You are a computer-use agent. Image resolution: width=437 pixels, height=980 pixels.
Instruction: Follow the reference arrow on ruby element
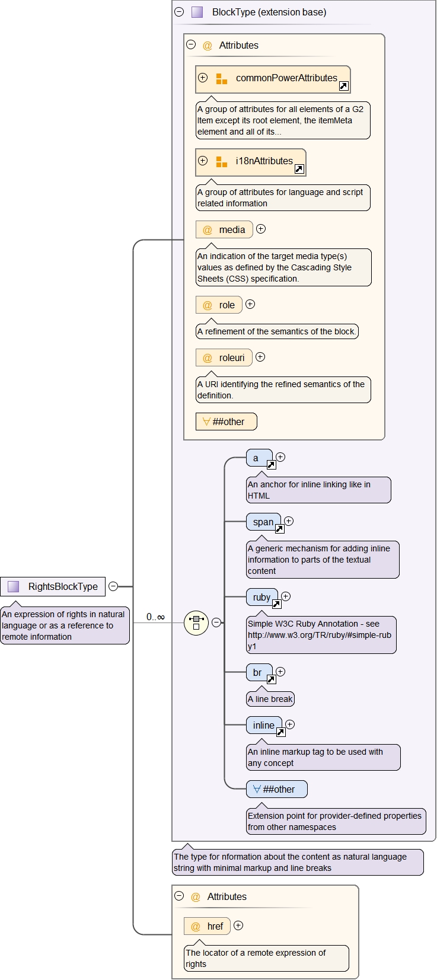coord(276,604)
